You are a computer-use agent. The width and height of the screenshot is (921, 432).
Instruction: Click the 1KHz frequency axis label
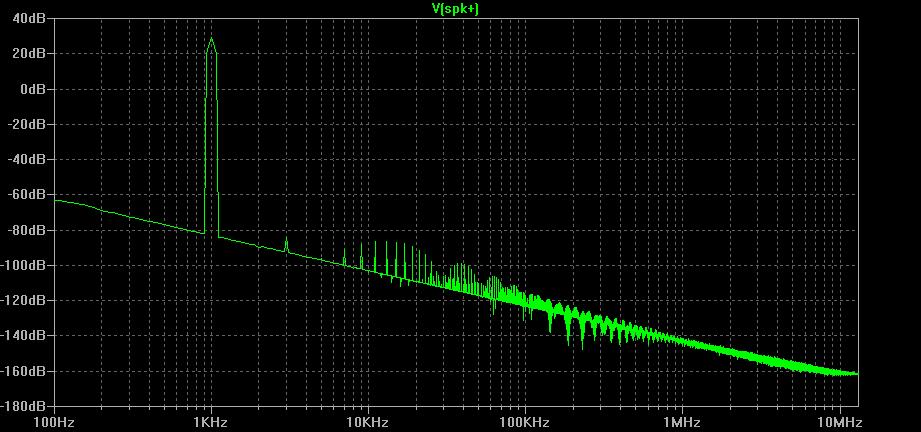point(211,423)
